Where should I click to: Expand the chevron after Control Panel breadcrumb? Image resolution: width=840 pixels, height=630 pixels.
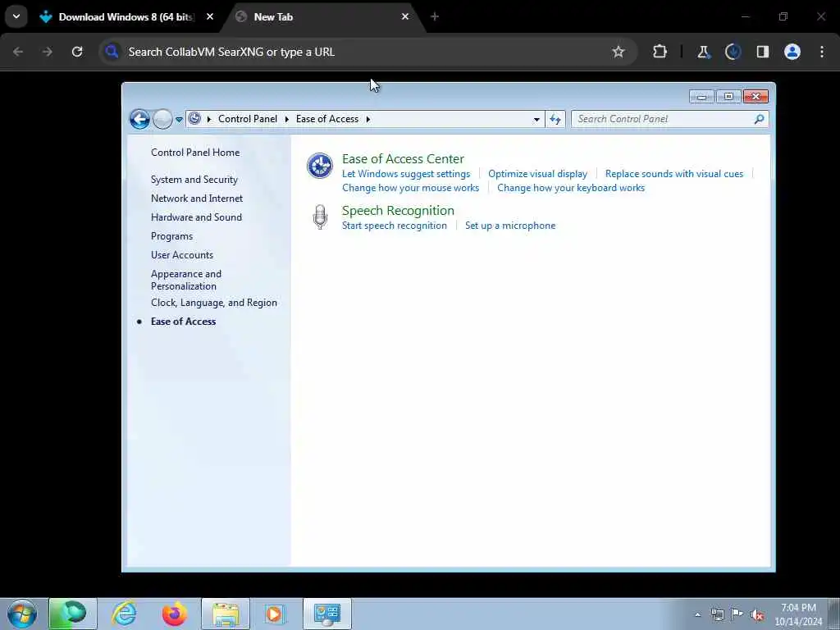pos(286,119)
